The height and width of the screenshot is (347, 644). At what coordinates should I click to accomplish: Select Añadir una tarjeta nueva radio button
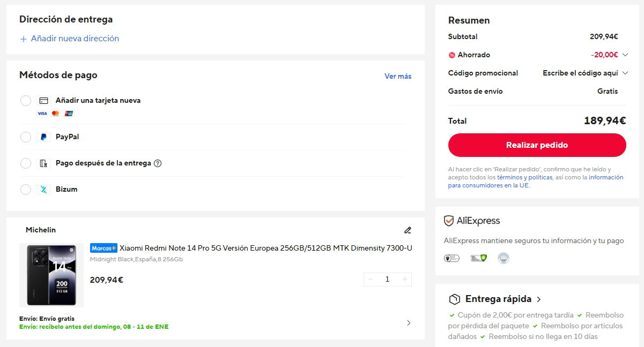tap(26, 101)
